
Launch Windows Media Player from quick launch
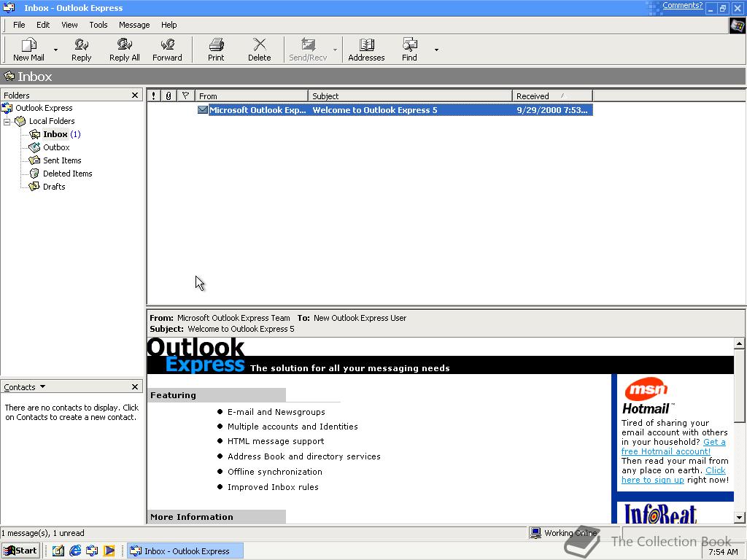(x=109, y=551)
